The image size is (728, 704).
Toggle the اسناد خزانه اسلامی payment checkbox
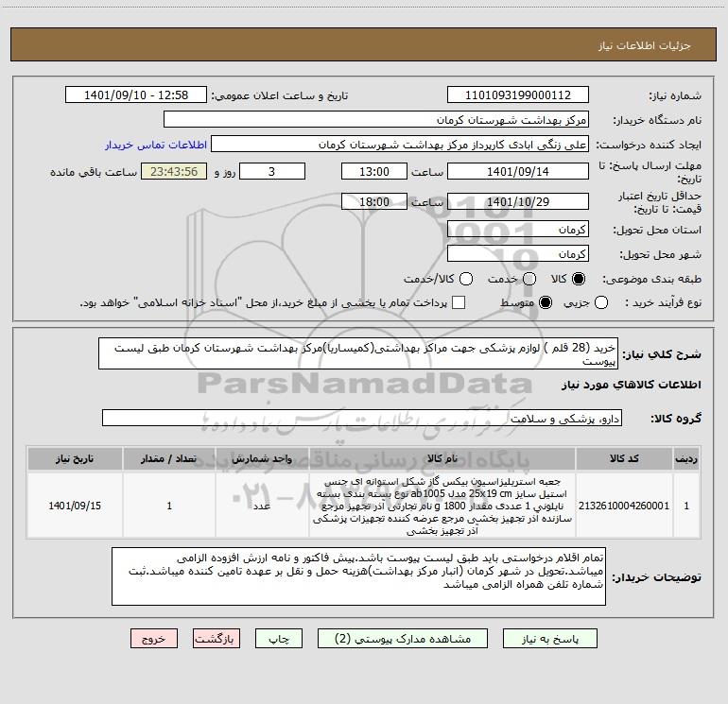[x=459, y=302]
